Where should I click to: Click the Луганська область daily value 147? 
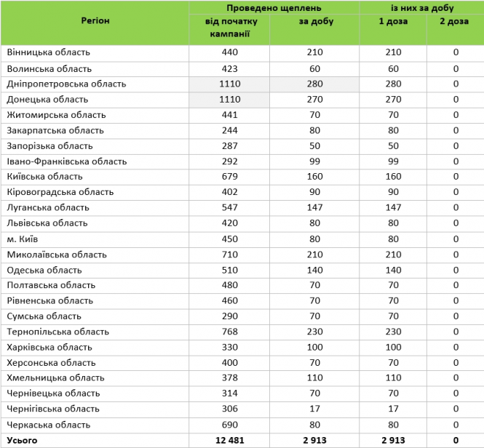314,207
